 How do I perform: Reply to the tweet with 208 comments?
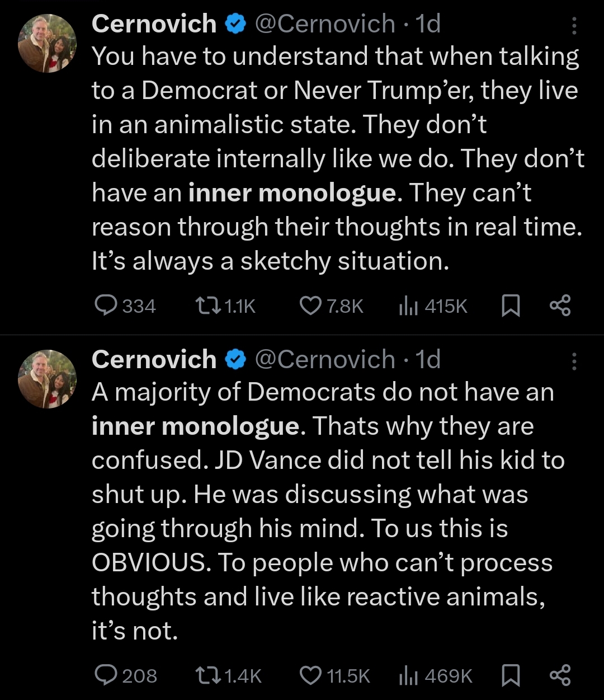105,675
